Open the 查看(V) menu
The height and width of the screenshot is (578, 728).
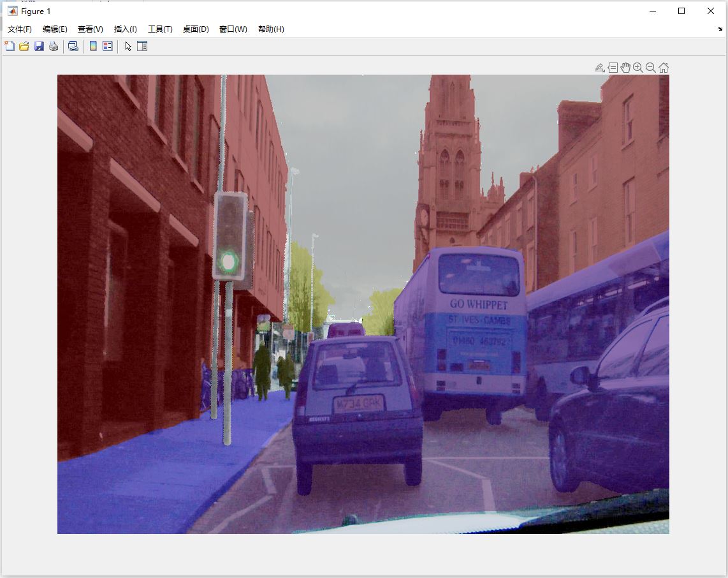[x=90, y=29]
